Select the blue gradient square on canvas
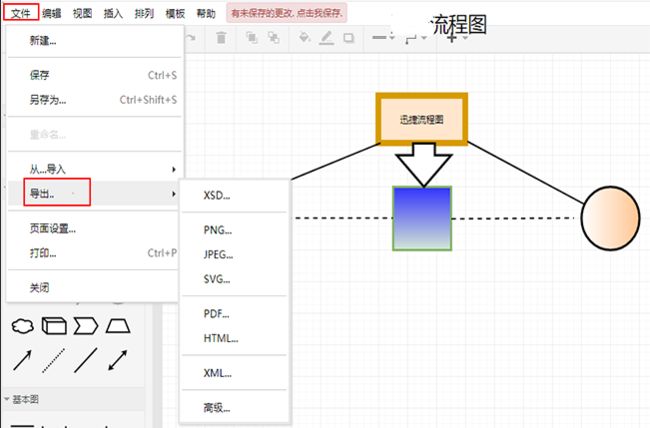This screenshot has height=428, width=650. (422, 219)
